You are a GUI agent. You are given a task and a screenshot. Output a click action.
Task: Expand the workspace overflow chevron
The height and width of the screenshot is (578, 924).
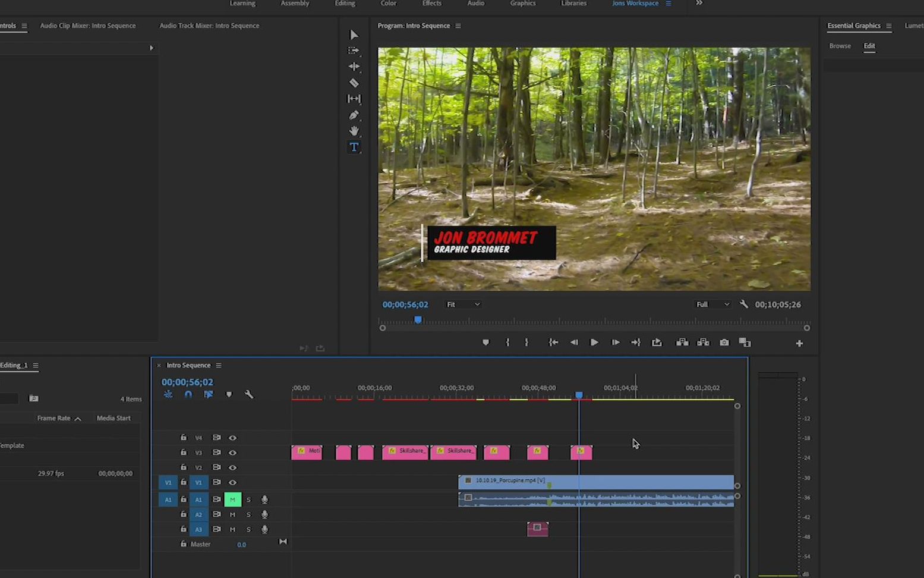pyautogui.click(x=699, y=3)
